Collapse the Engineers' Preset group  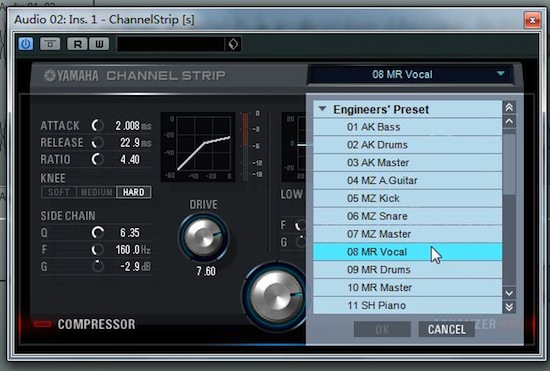[323, 109]
